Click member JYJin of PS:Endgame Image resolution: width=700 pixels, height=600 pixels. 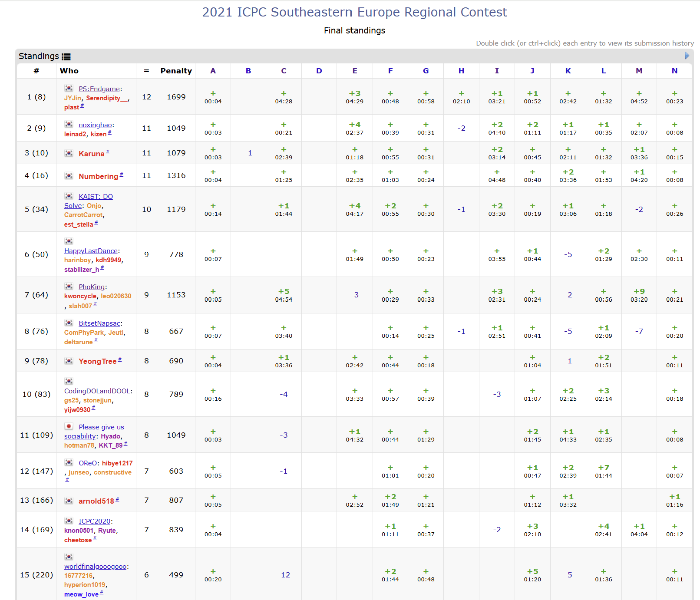click(x=73, y=98)
